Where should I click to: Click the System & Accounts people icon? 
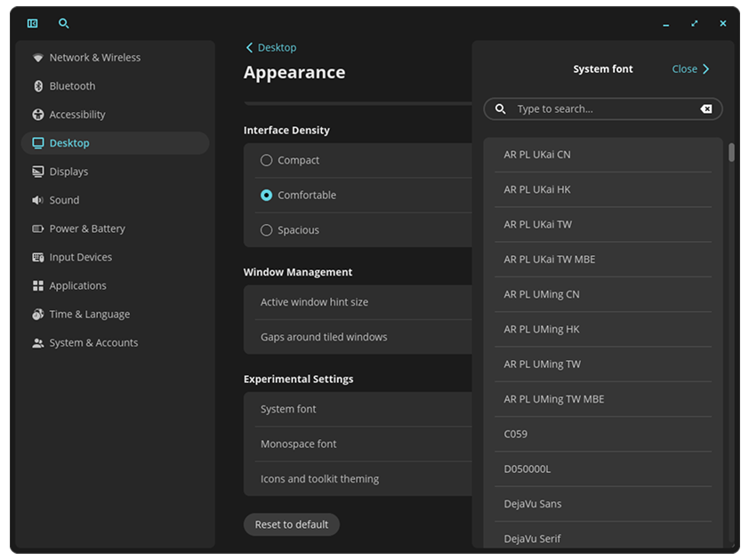coord(38,343)
